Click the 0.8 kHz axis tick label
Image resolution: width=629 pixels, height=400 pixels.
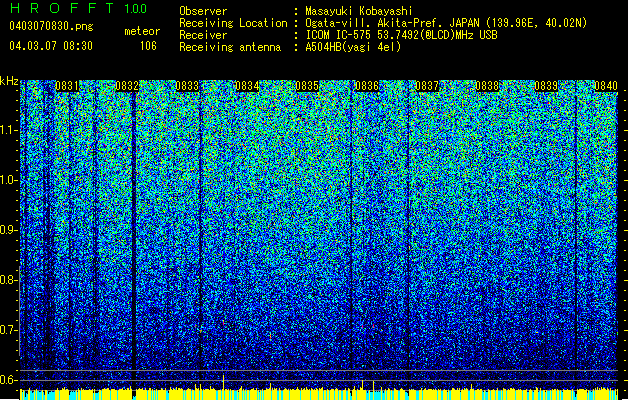[9, 280]
